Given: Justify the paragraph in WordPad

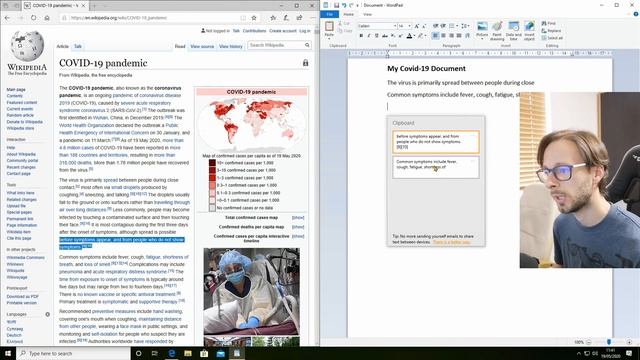Looking at the screenshot, I should [x=459, y=36].
